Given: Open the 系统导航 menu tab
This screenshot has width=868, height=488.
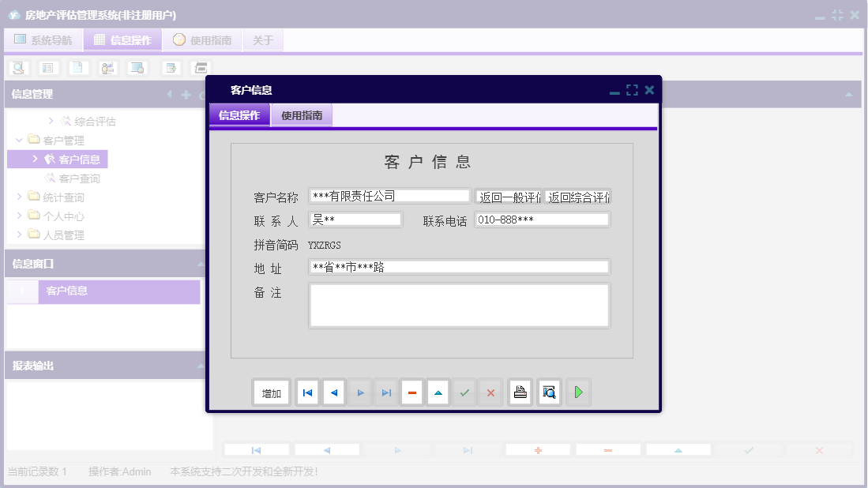Looking at the screenshot, I should 43,39.
